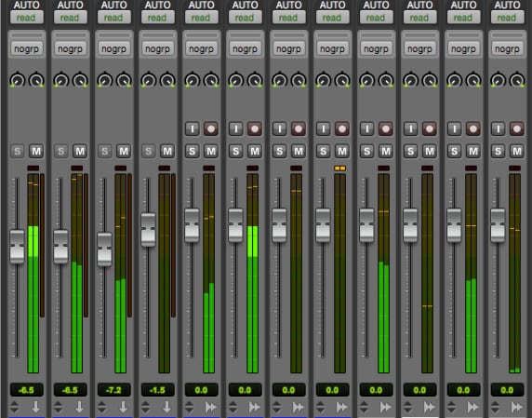Click first strip's down-arrow track type icon
Image resolution: width=532 pixels, height=418 pixels.
pos(36,407)
